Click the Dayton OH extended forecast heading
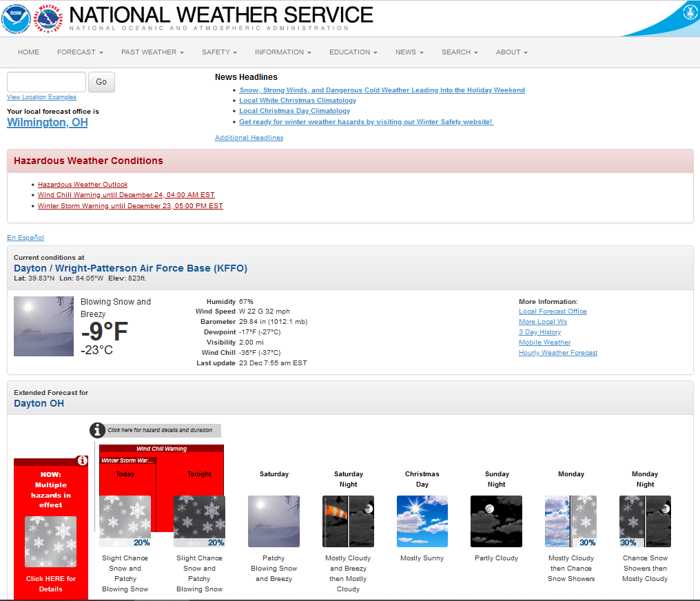Screen dimensions: 700x601 tap(39, 403)
